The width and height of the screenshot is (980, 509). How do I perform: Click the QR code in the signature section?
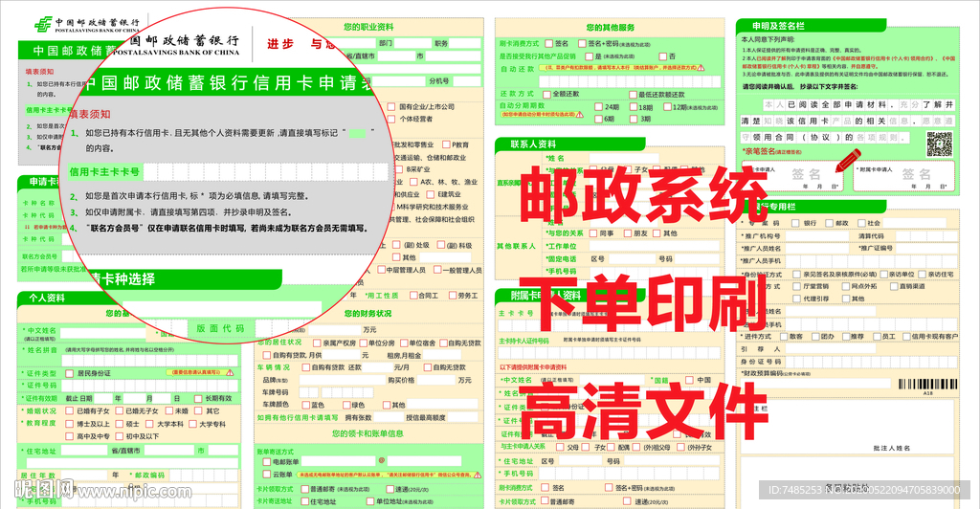click(x=940, y=144)
